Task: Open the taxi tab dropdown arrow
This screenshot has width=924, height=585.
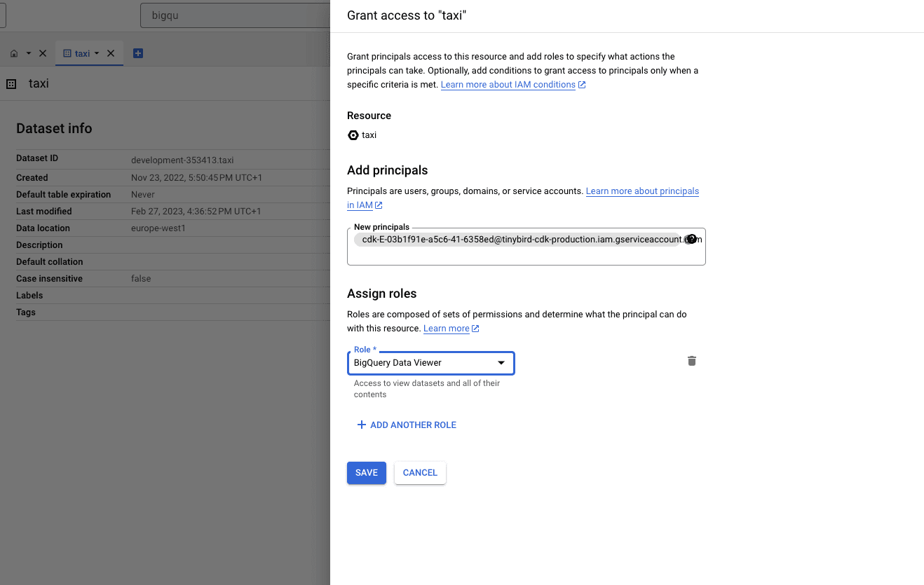Action: [97, 53]
